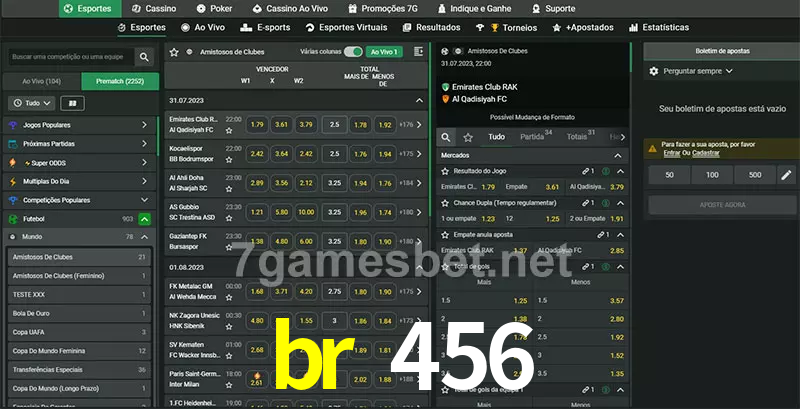Switch to Prematch (2252) events

pyautogui.click(x=120, y=81)
